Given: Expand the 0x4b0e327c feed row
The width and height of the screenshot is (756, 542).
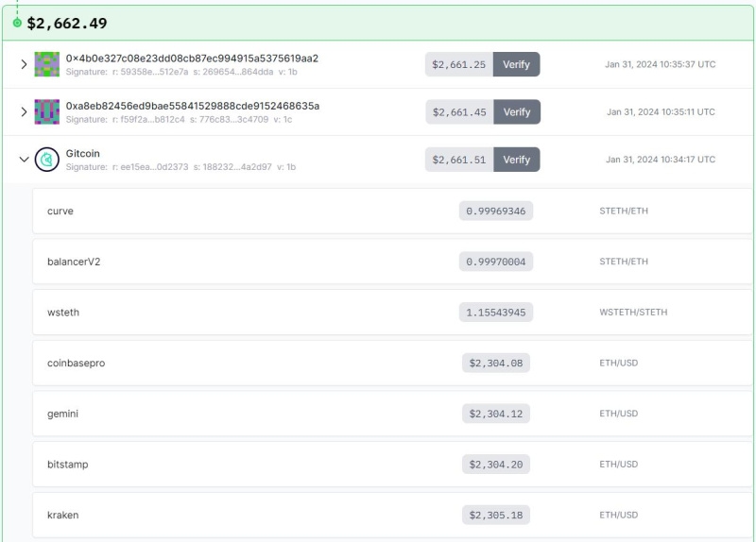Looking at the screenshot, I should 24,64.
